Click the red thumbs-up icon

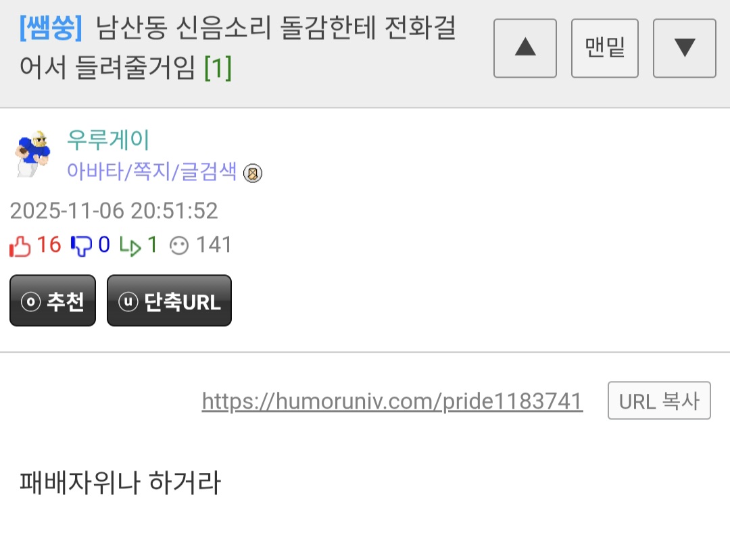(x=20, y=246)
